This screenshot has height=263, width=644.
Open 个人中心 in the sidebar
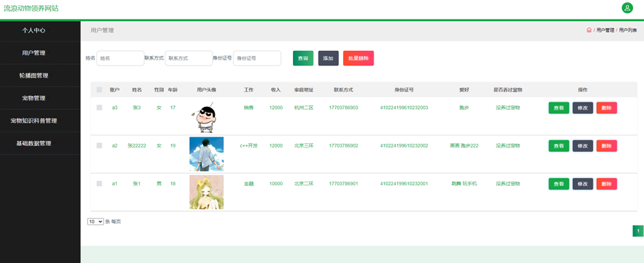33,31
